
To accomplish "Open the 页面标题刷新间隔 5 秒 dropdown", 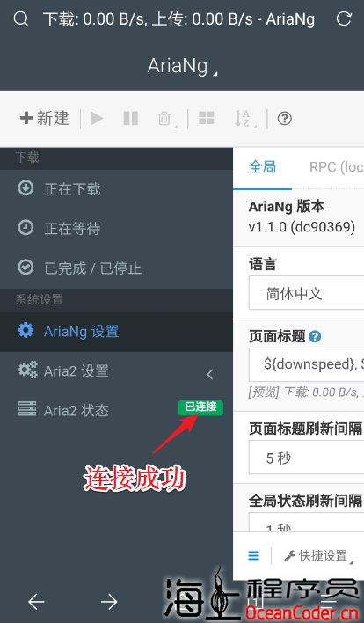I will 307,458.
